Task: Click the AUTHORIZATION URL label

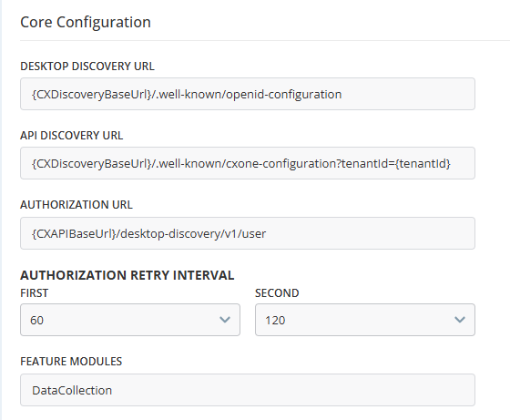Action: pyautogui.click(x=76, y=205)
